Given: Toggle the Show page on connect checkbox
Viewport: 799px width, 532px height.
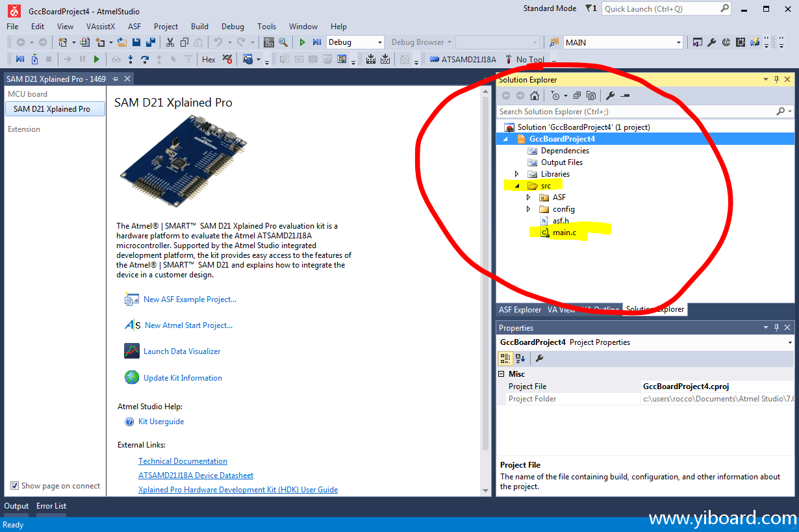Looking at the screenshot, I should (14, 486).
